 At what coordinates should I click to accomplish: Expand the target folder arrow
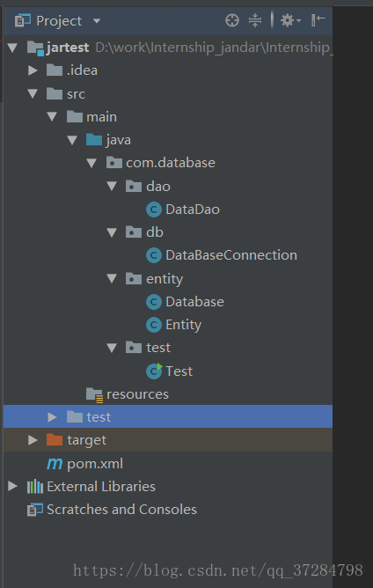coord(33,440)
